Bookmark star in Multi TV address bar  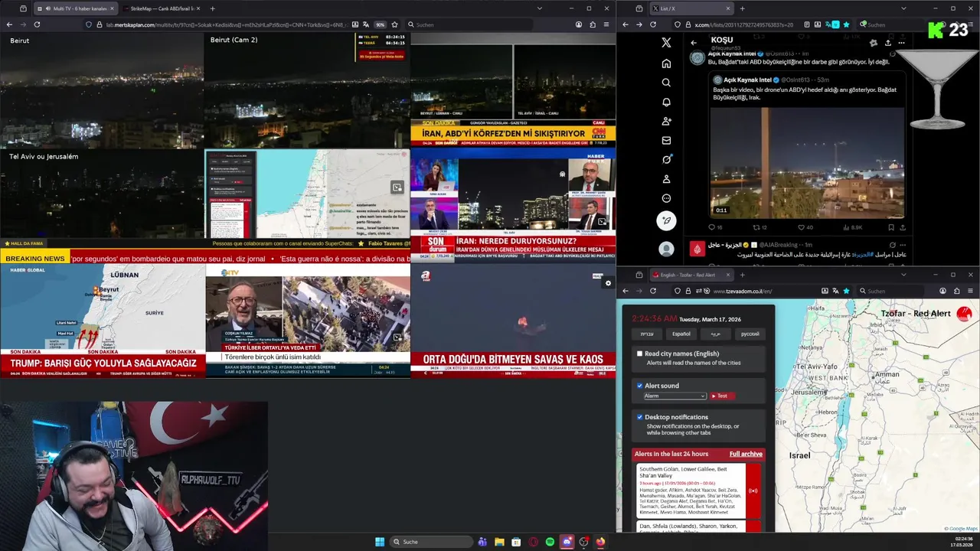394,24
